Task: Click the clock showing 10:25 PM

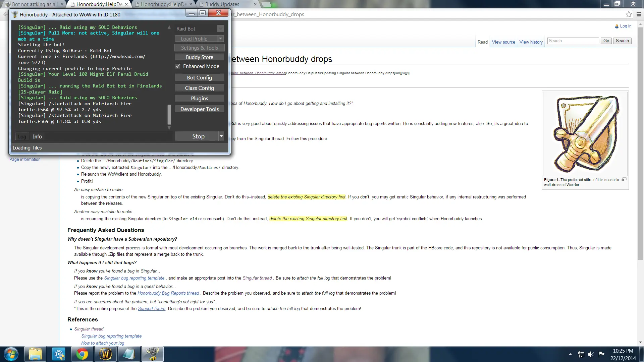Action: (623, 351)
